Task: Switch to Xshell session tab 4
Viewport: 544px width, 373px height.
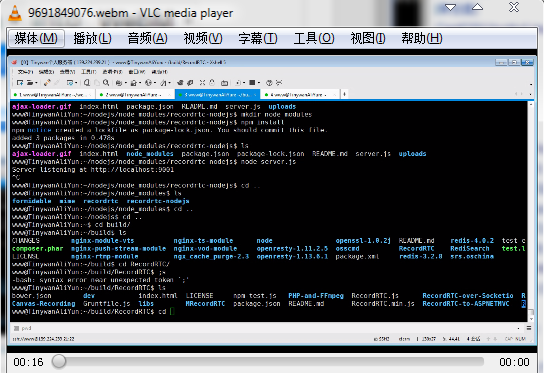Action: coord(299,94)
